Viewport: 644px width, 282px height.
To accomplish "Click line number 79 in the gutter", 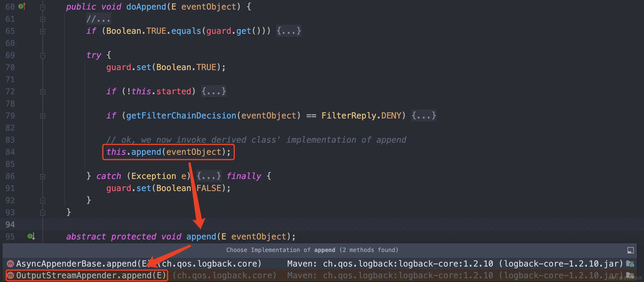I will click(x=10, y=116).
